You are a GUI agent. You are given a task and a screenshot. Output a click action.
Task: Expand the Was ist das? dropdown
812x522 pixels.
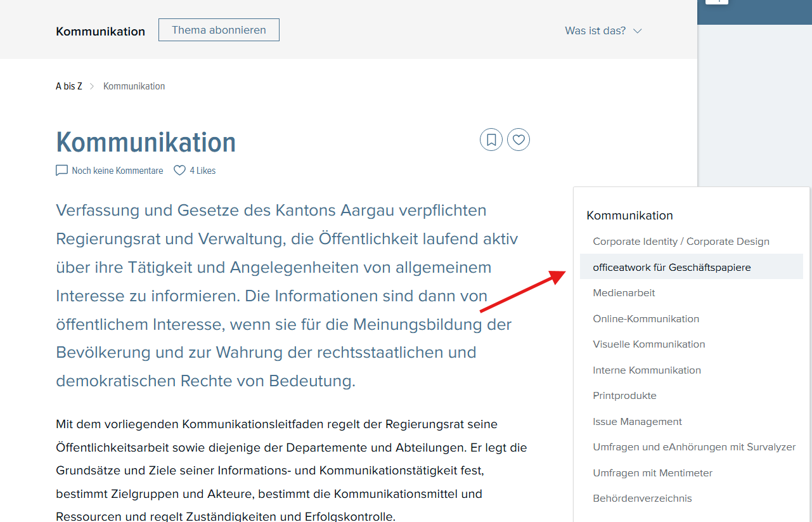(x=603, y=30)
